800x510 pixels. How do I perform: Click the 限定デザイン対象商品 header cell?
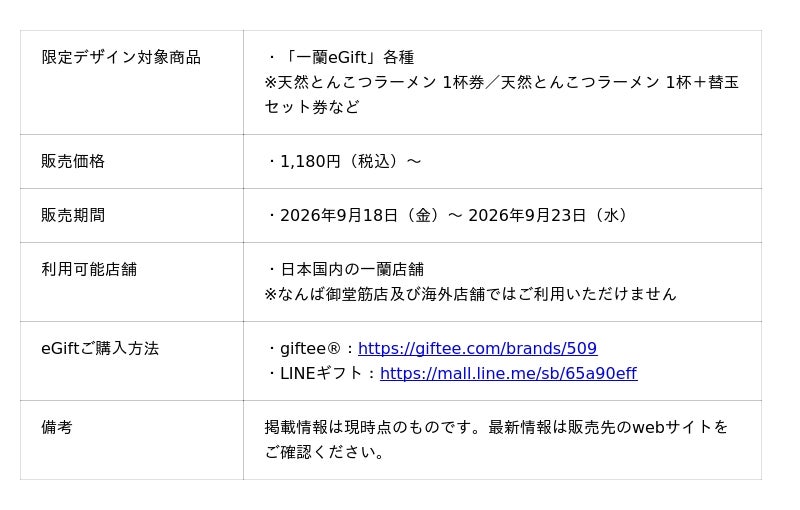coord(121,57)
